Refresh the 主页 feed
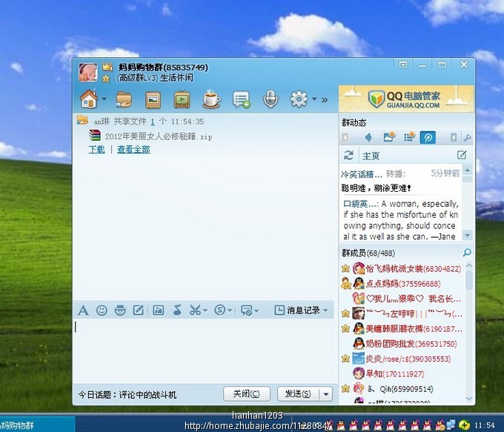This screenshot has width=504, height=432. 348,156
